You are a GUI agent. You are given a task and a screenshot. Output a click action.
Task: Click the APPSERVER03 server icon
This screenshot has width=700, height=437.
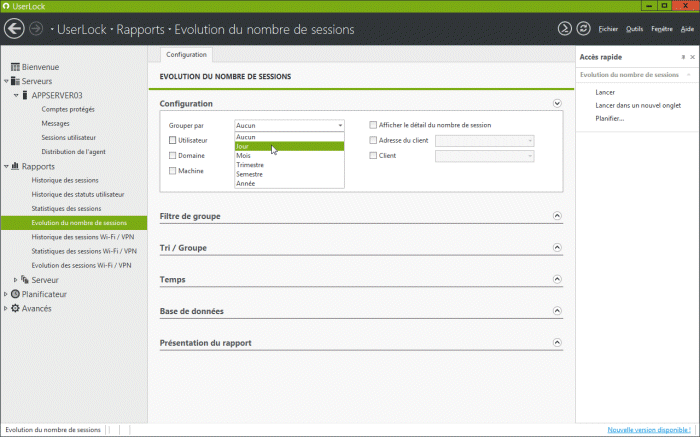click(25, 96)
